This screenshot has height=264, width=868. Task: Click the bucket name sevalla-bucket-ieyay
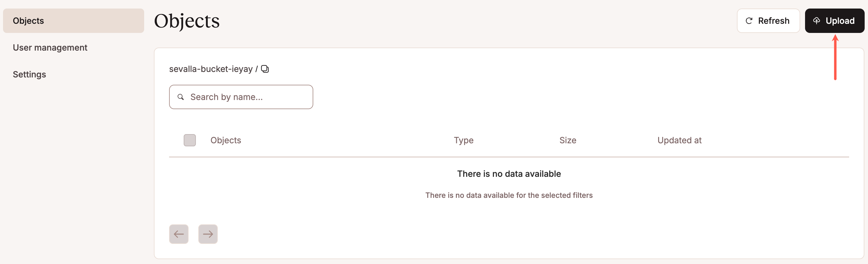pyautogui.click(x=211, y=69)
